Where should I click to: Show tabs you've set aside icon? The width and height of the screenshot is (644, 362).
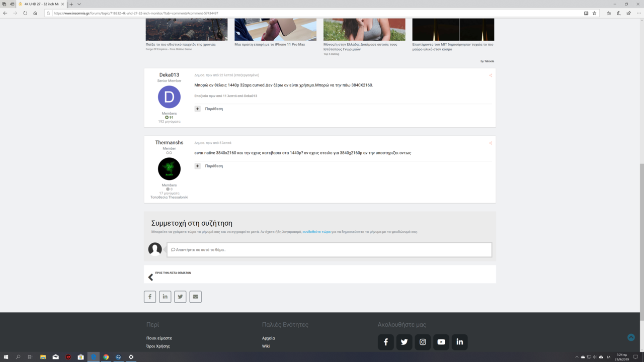(4, 4)
